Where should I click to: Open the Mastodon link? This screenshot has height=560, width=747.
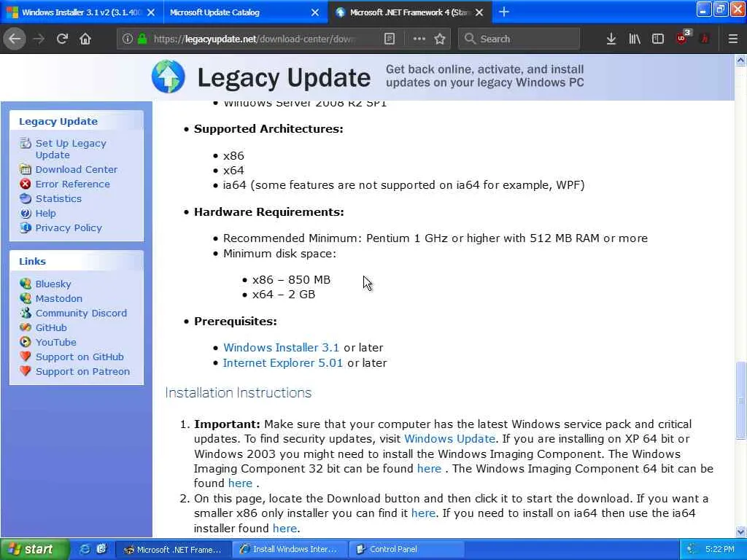pyautogui.click(x=58, y=298)
